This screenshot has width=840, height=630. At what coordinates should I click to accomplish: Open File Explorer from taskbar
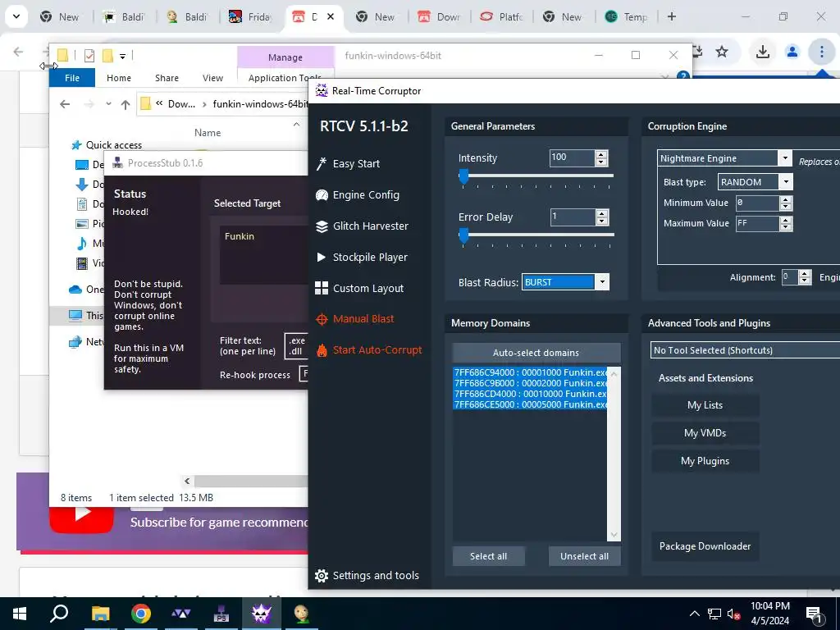pyautogui.click(x=100, y=614)
